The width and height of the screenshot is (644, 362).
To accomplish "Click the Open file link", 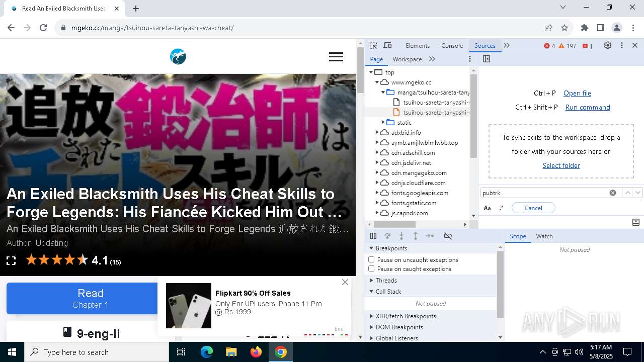I will click(577, 93).
